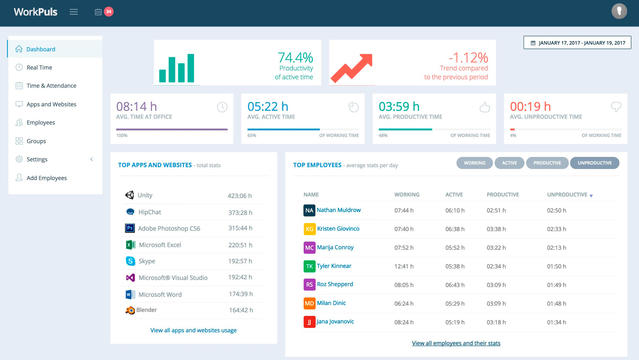
Task: Click the Microsoft Excel icon
Action: pos(130,245)
